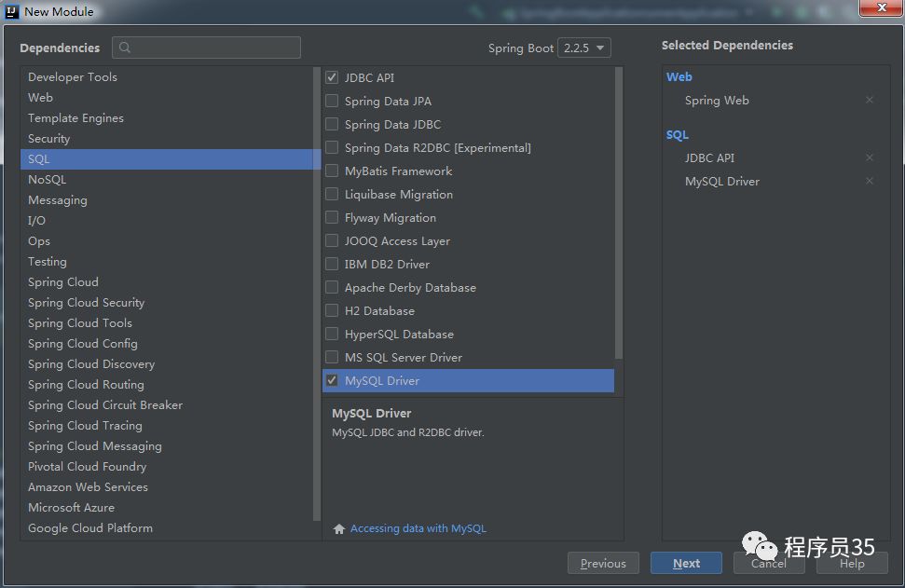Screen dimensions: 905x588
Task: Enable the Spring Data JPA checkbox
Action: (x=332, y=101)
